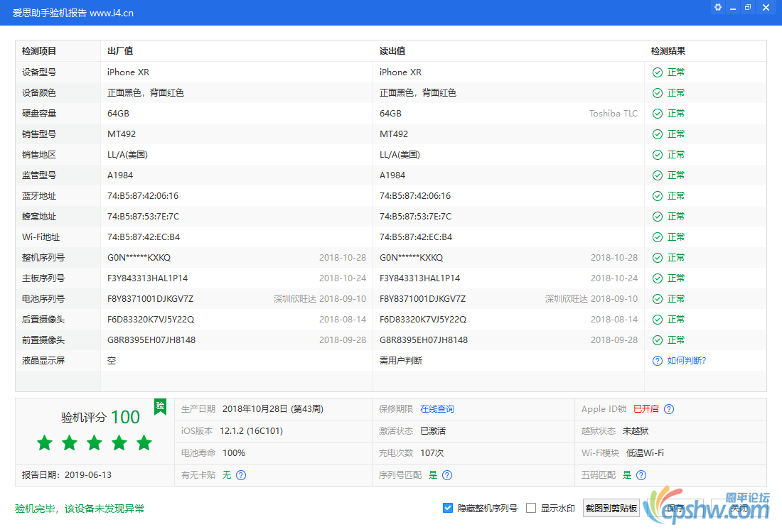This screenshot has height=532, width=782.
Task: Open the 如何判断? link
Action: pos(687,361)
